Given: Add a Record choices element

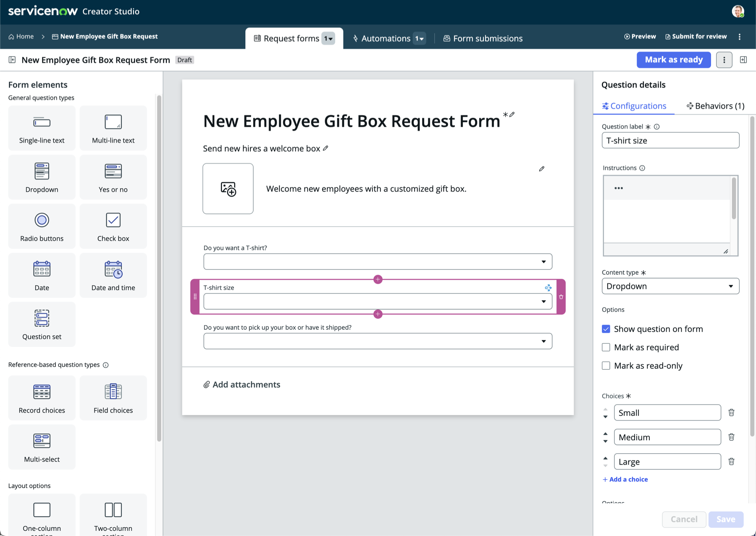Looking at the screenshot, I should 42,398.
